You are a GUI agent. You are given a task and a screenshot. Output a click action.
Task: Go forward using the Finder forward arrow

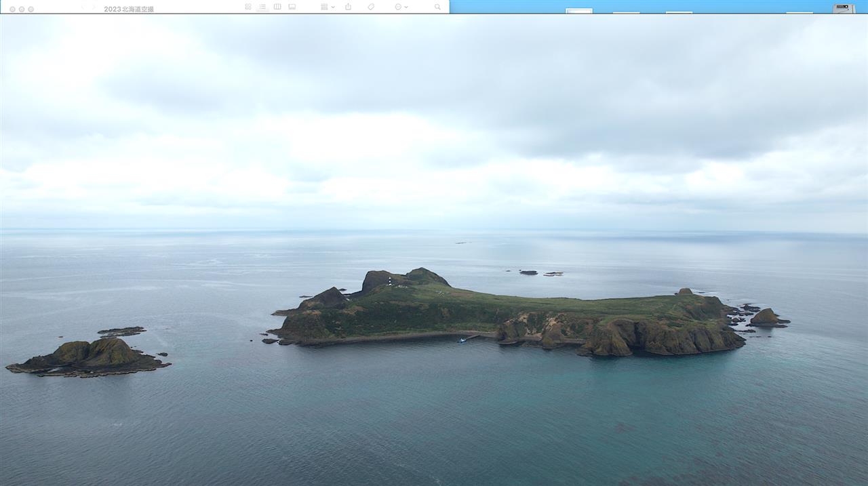[x=94, y=7]
